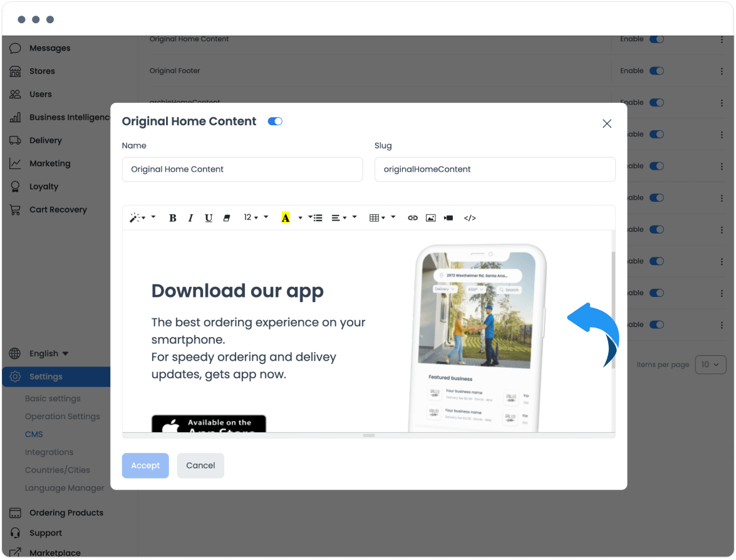Open the text color options arrow
The width and height of the screenshot is (736, 560).
(301, 218)
